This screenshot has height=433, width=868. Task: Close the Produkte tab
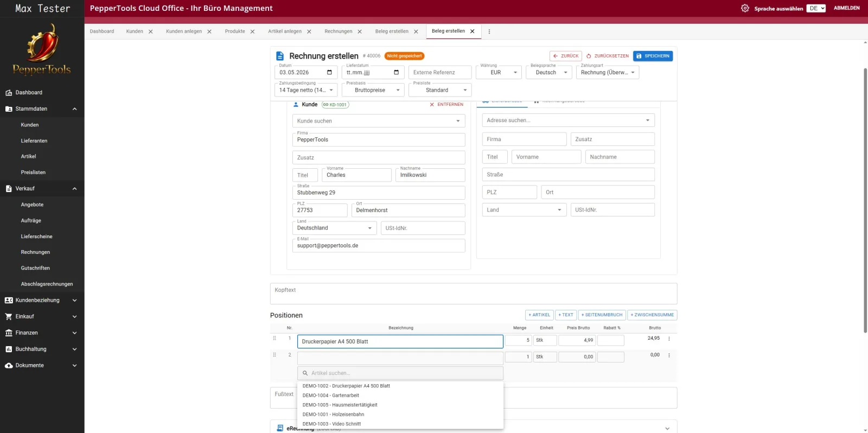[x=253, y=31]
